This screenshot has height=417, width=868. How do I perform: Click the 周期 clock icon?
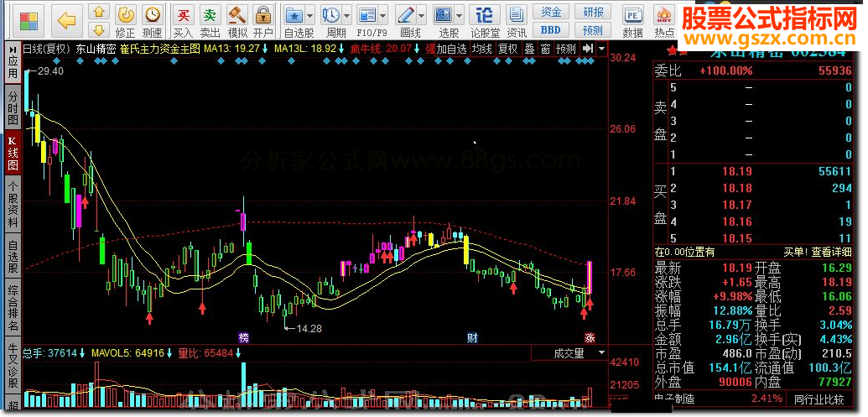pyautogui.click(x=331, y=15)
